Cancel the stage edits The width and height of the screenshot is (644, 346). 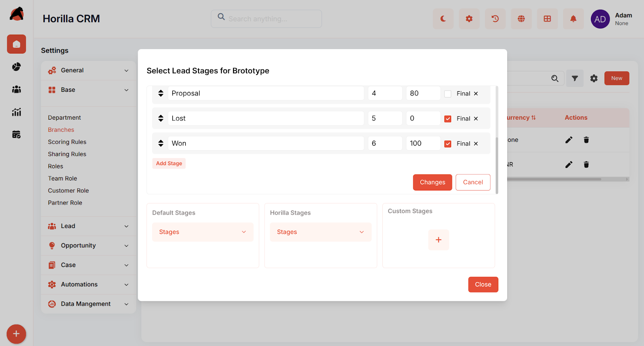473,182
